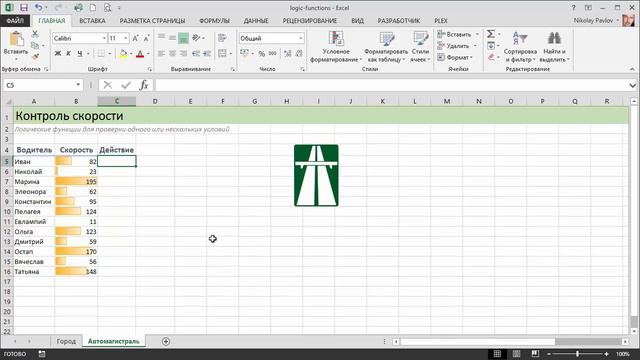Screen dimensions: 640x360
Task: Switch to Page Layout view in status bar
Action: coord(516,354)
